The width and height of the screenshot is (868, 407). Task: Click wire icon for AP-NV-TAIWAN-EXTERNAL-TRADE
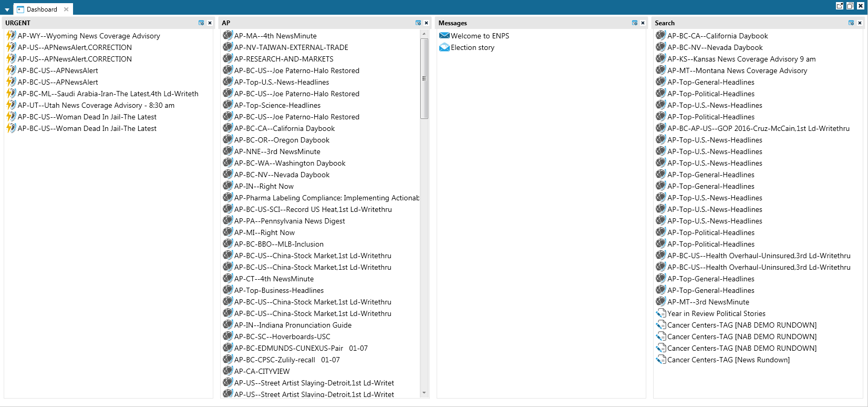pos(228,47)
